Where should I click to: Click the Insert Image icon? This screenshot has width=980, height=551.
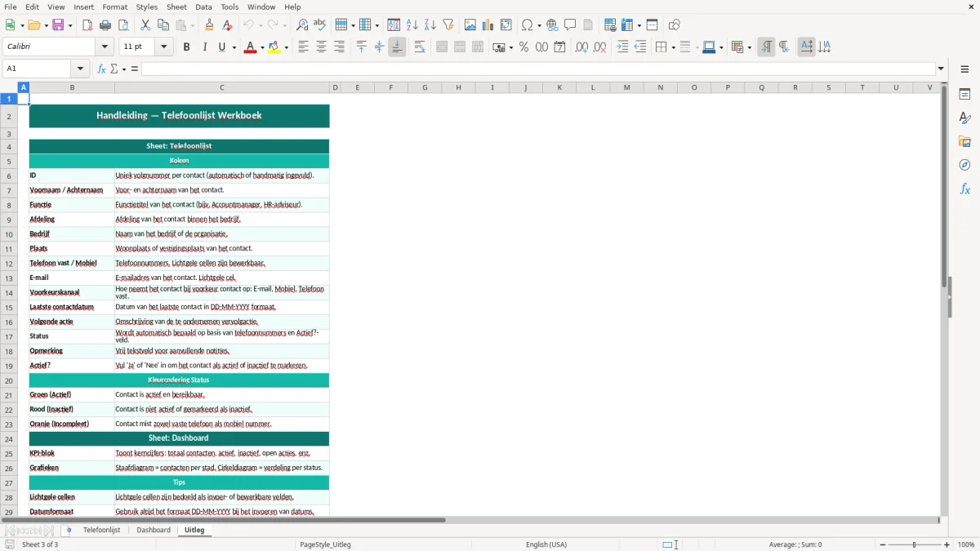pyautogui.click(x=470, y=25)
